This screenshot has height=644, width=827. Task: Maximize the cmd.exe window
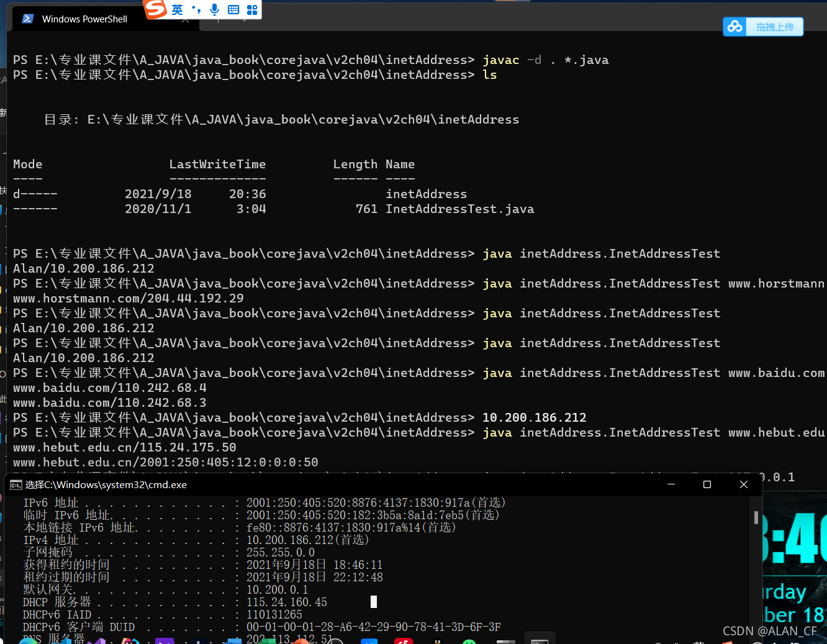pyautogui.click(x=707, y=484)
